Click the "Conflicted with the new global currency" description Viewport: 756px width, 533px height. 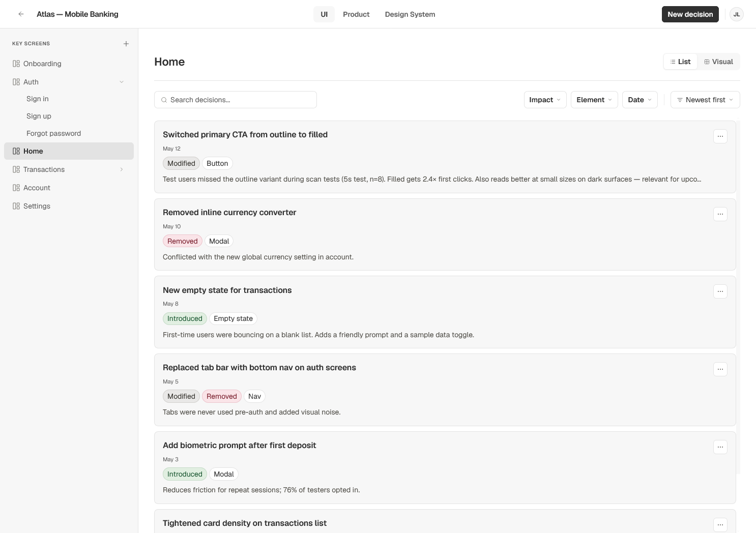258,257
